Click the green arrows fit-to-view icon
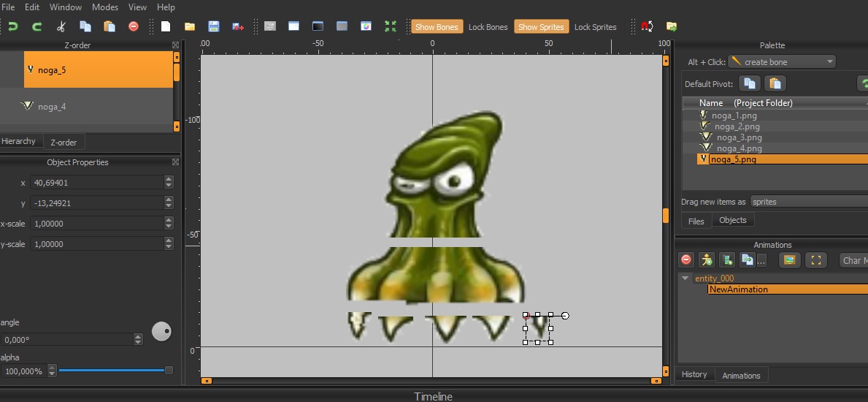This screenshot has width=868, height=402. (391, 26)
